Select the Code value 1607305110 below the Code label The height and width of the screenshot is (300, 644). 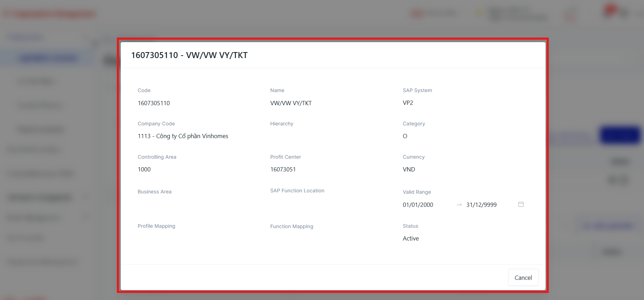click(x=154, y=103)
